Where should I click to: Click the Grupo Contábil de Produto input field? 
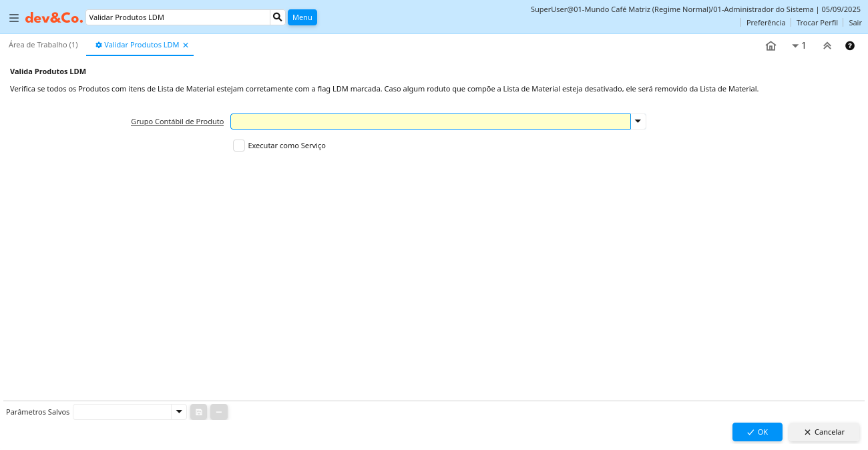coord(430,122)
